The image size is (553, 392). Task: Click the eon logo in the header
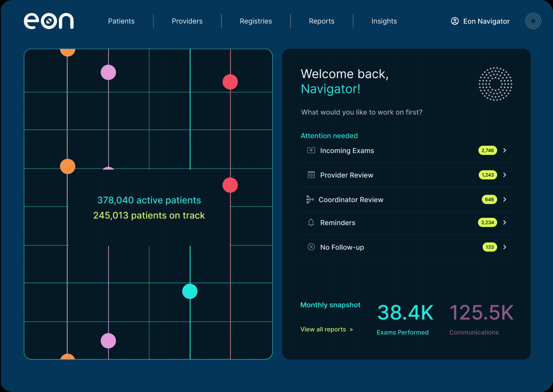tap(49, 21)
